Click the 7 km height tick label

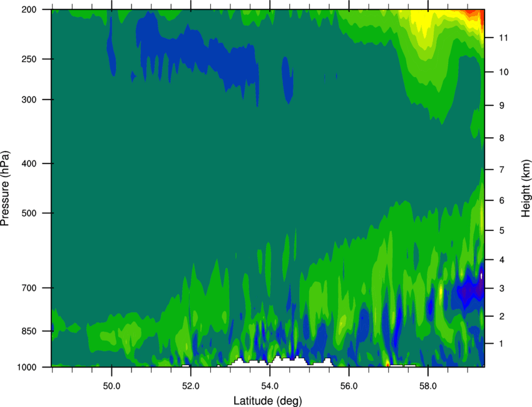coord(502,170)
